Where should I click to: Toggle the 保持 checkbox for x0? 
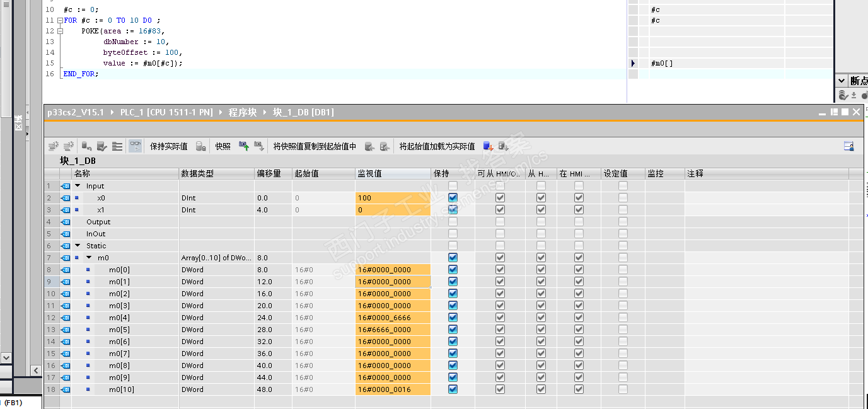[453, 198]
